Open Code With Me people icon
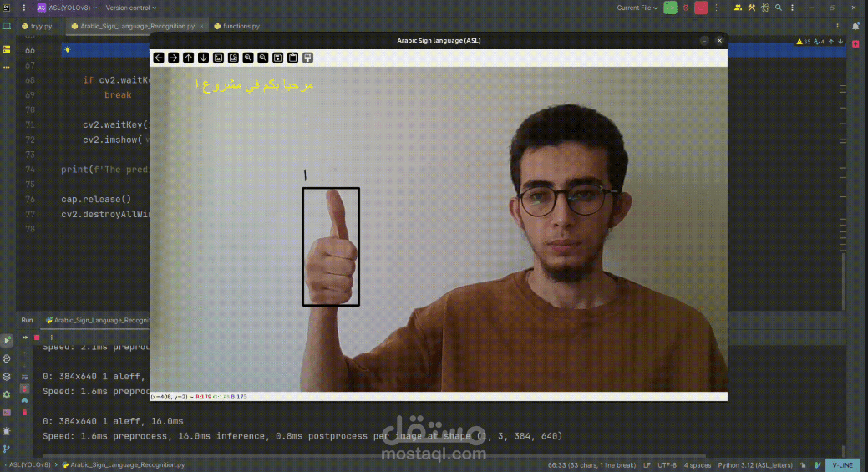This screenshot has height=472, width=868. (738, 8)
